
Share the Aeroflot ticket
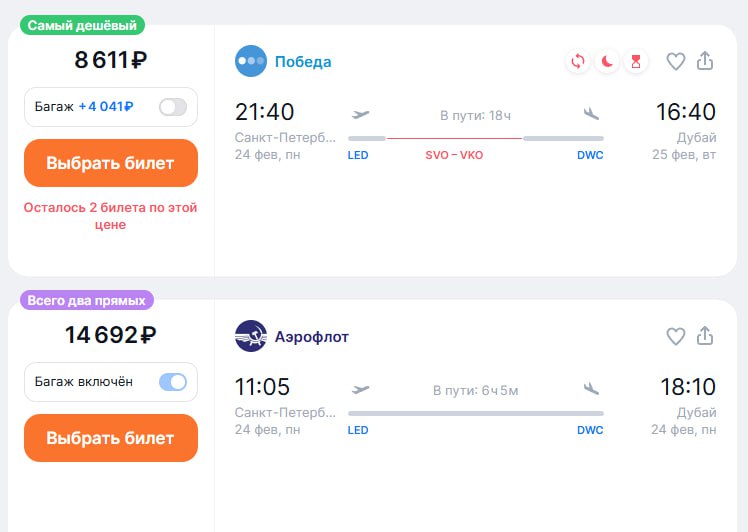[705, 336]
